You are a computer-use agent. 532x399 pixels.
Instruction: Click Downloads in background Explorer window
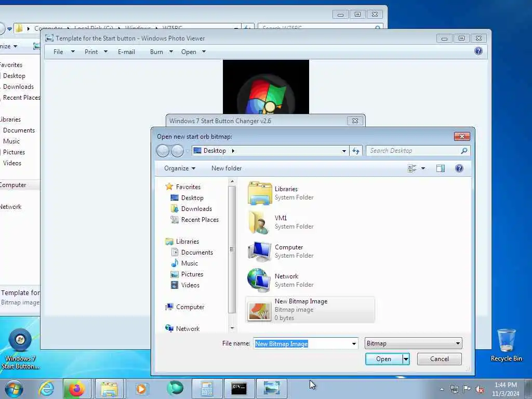18,87
